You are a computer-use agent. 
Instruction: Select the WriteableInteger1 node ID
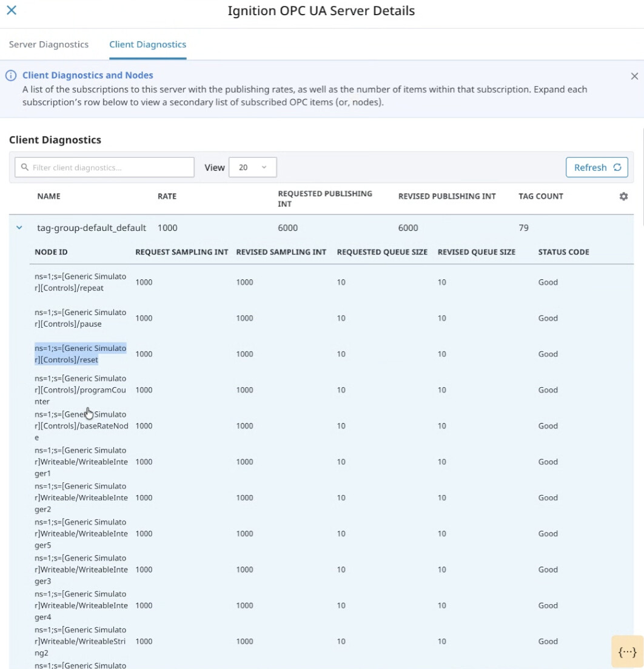81,462
